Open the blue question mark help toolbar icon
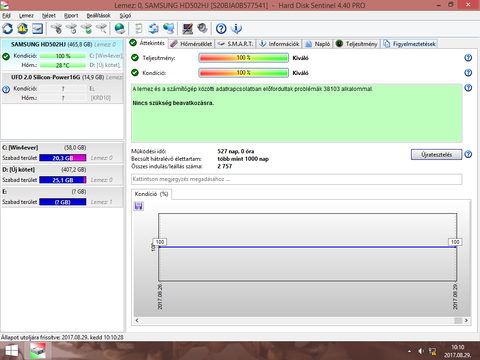 [x=221, y=29]
